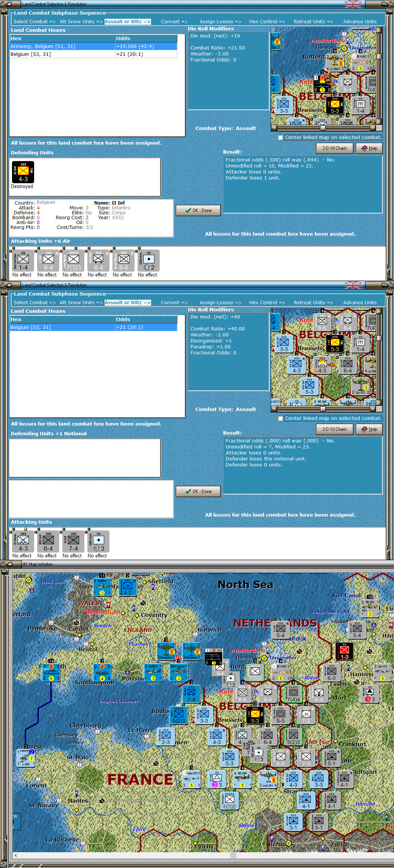Click the British flag icon in top window title

click(x=353, y=4)
